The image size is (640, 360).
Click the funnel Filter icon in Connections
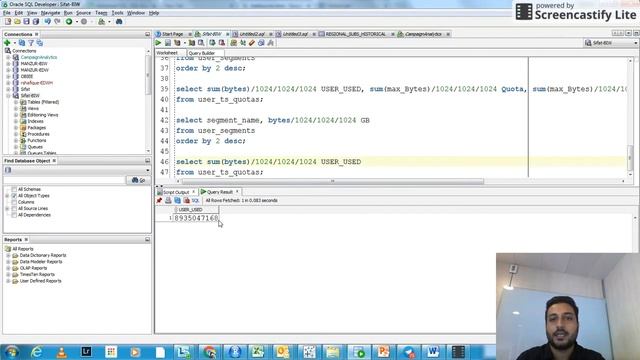pos(31,43)
